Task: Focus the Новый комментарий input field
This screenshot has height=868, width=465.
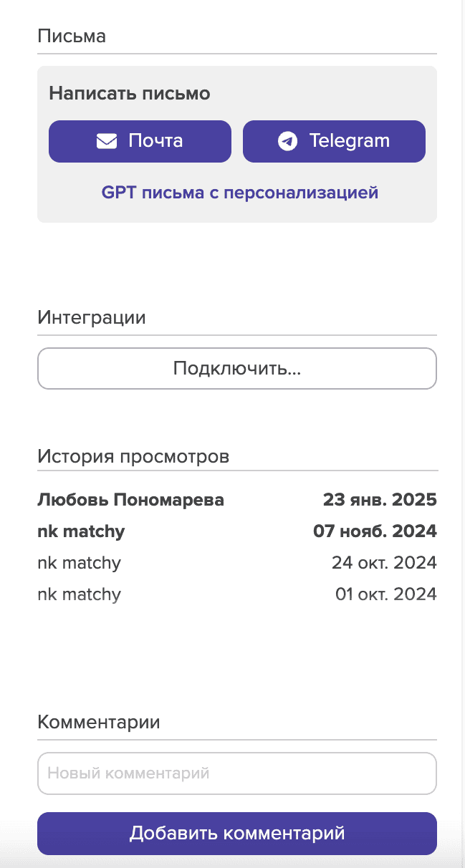Action: pyautogui.click(x=236, y=773)
